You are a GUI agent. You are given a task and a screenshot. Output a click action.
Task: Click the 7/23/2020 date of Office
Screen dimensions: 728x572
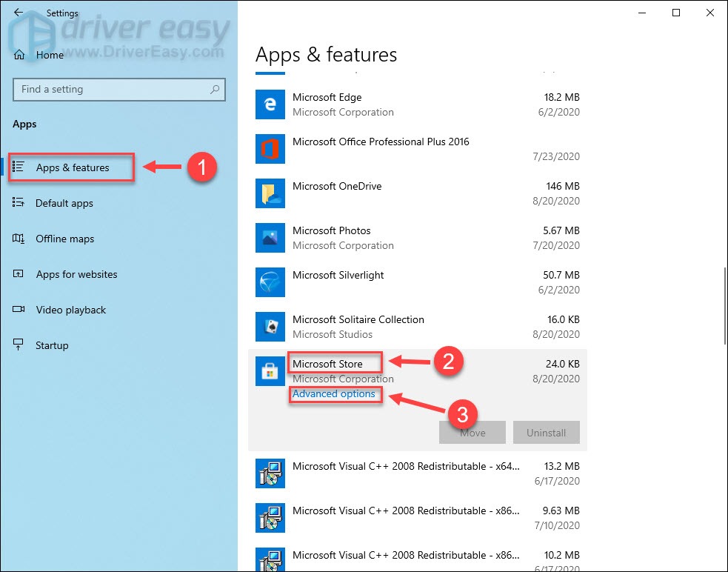(x=556, y=156)
